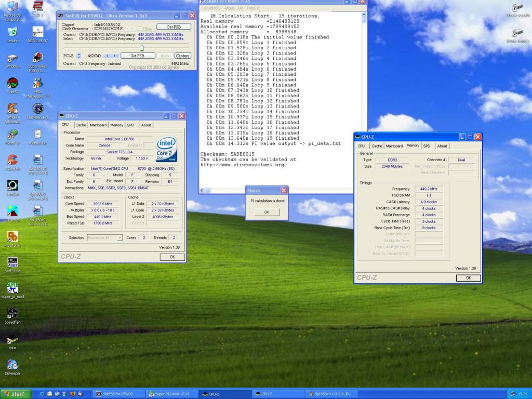Click the Core Speed value 3593.5 MHz
Viewport: 532px width, 399px height.
point(103,204)
